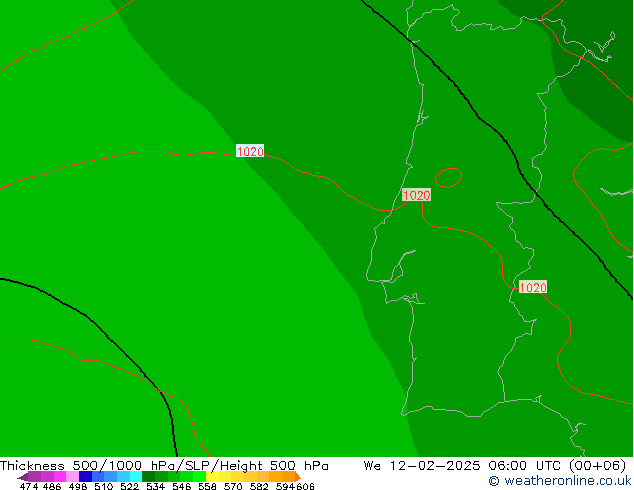Click the 1020 label on the Portuguese coast
Image resolution: width=634 pixels, height=490 pixels.
click(416, 195)
